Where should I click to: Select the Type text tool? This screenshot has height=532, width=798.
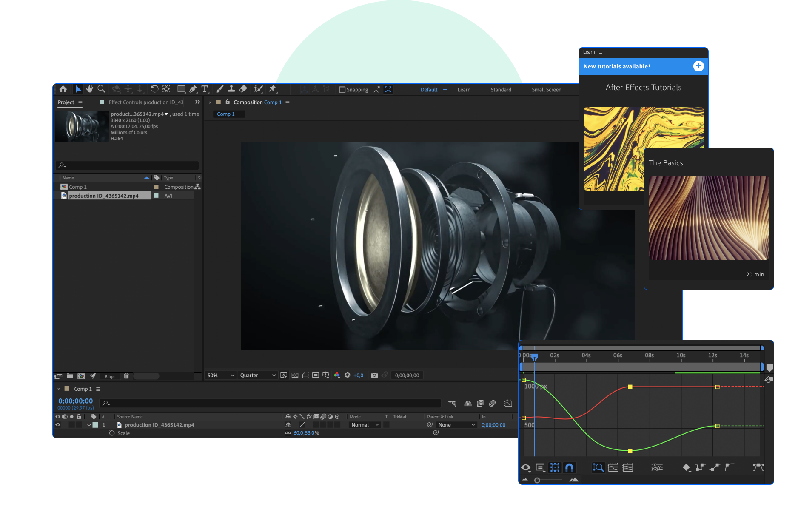click(x=205, y=89)
